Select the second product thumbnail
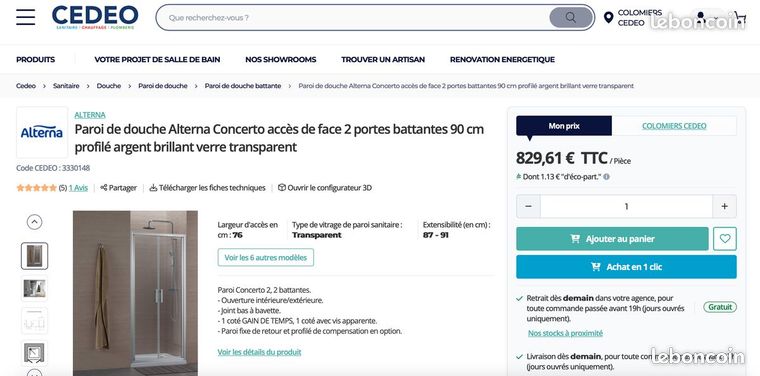 (x=34, y=288)
